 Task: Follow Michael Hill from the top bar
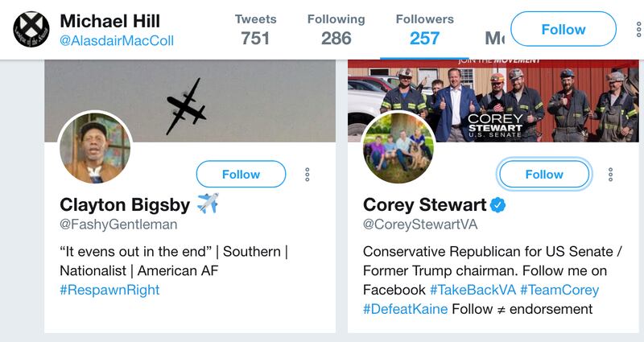point(563,30)
